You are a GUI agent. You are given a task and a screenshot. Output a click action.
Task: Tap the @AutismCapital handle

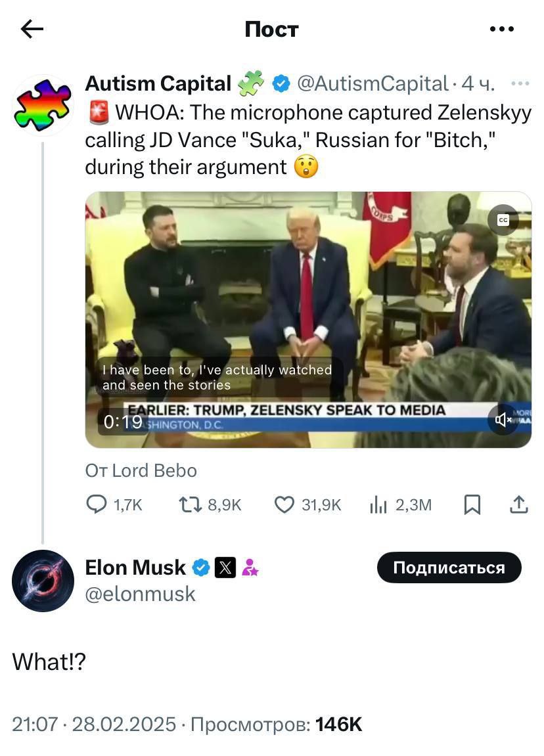point(373,83)
